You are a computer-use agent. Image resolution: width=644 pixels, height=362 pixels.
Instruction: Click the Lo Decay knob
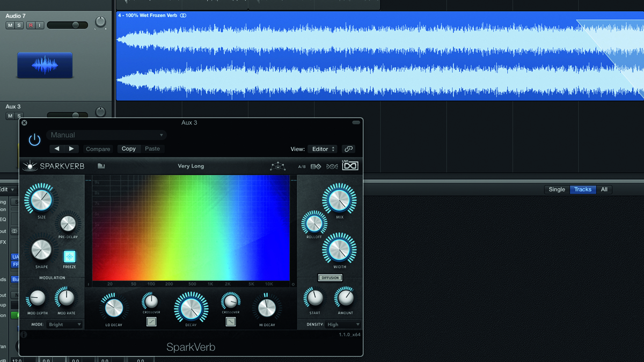113,308
